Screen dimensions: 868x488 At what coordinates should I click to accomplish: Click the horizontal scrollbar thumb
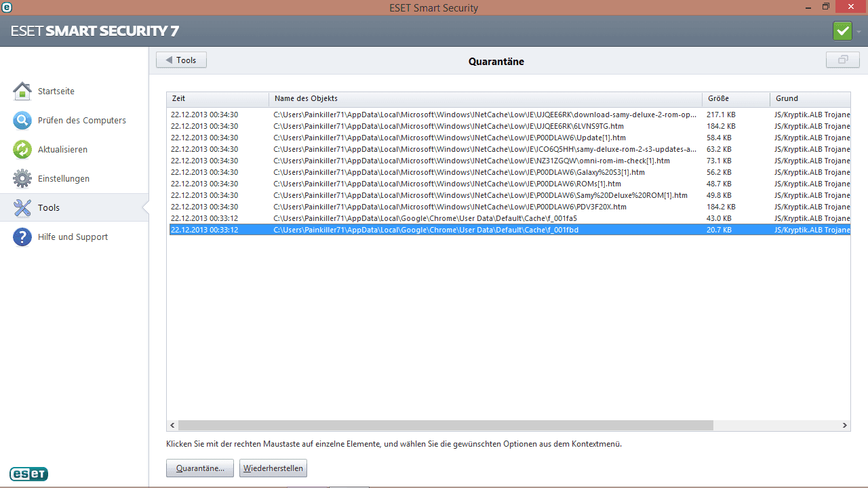pos(446,425)
